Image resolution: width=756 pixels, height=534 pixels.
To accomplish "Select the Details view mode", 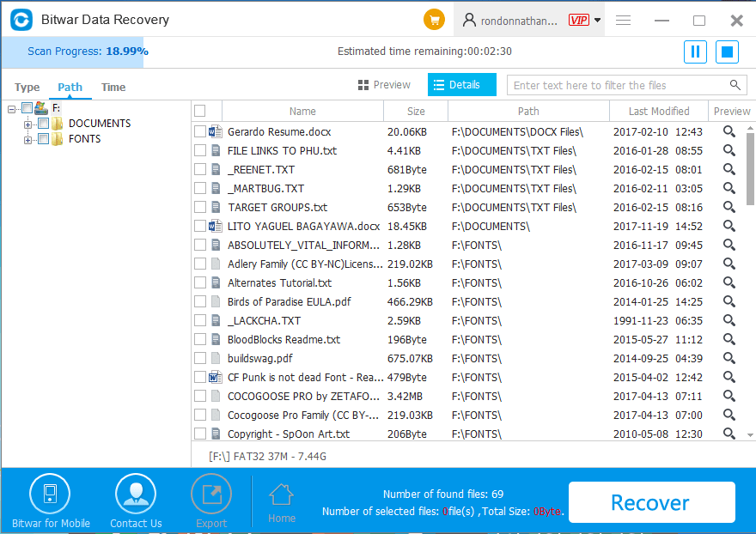I will click(x=461, y=85).
